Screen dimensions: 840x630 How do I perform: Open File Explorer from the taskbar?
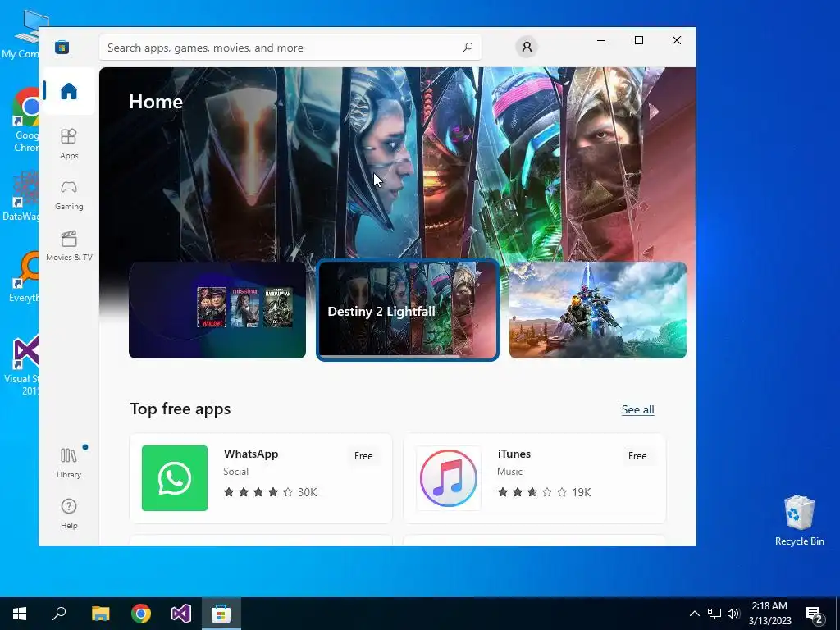[100, 614]
